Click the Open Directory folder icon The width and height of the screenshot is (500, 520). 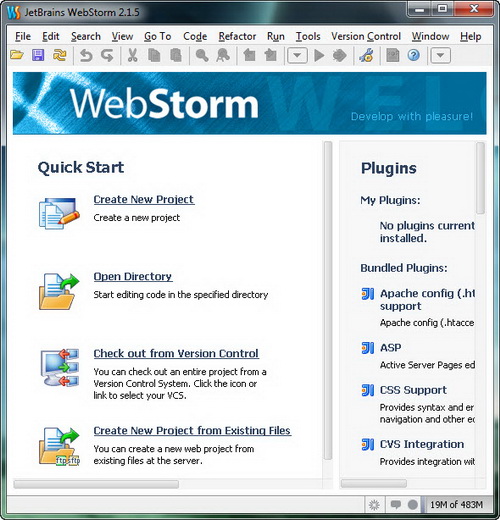[x=59, y=291]
